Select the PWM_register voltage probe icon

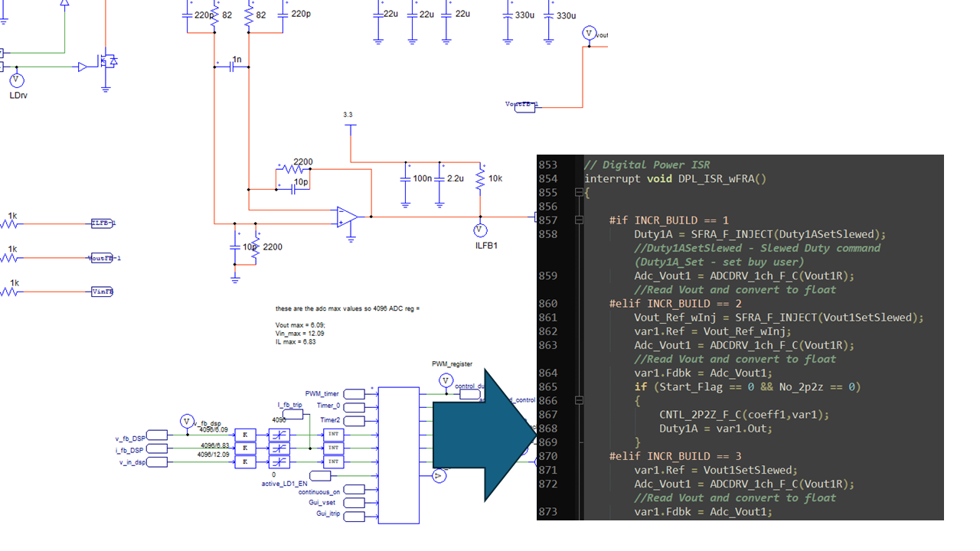pyautogui.click(x=446, y=380)
